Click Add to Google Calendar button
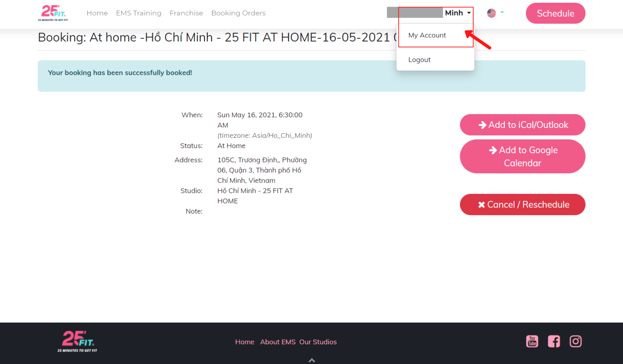The width and height of the screenshot is (623, 364). [522, 156]
